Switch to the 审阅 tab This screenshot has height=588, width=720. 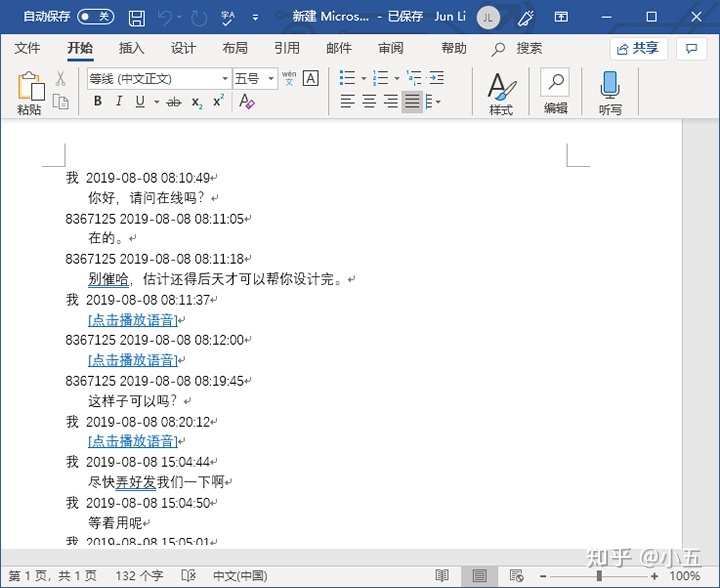coord(391,48)
